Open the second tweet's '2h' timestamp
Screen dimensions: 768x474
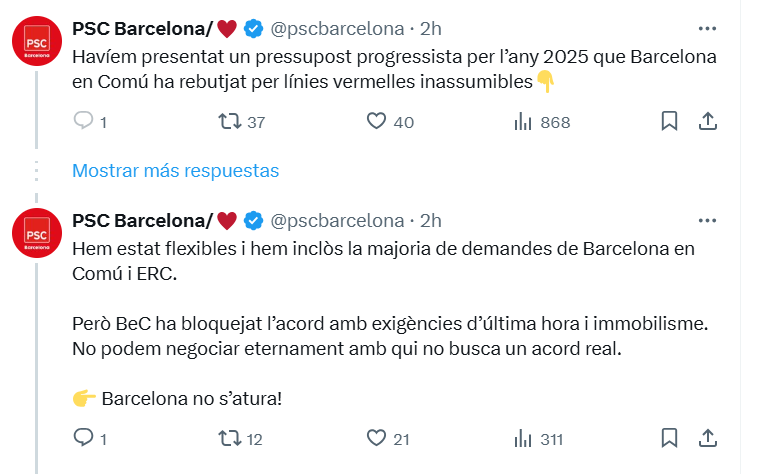431,220
